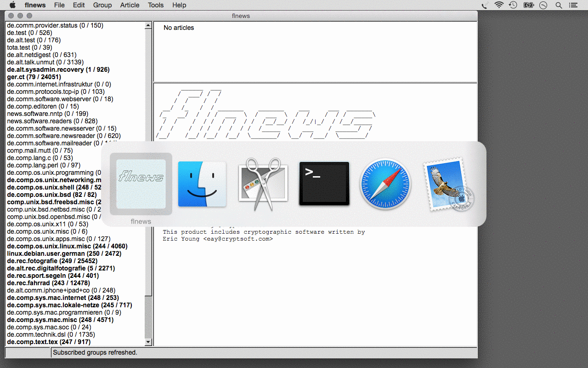Image resolution: width=588 pixels, height=368 pixels.
Task: Check the battery status icon
Action: point(528,5)
